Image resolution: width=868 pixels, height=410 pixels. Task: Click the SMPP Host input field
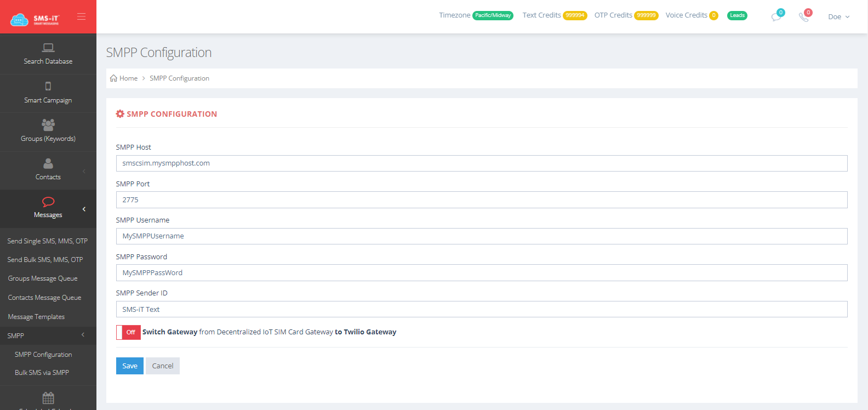tap(482, 163)
